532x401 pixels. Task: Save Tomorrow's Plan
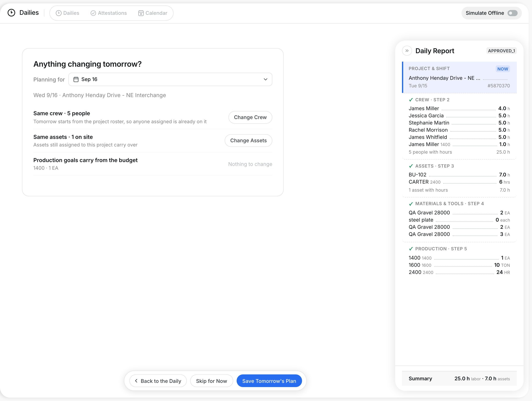269,381
